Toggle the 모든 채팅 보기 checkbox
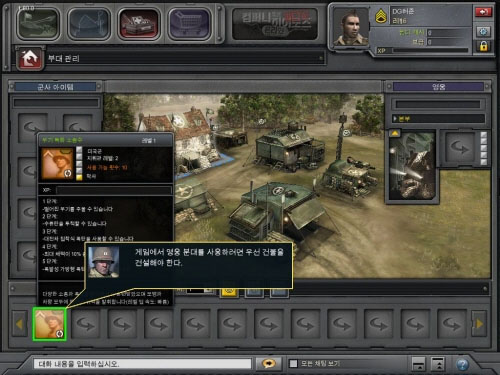Viewport: 500px width, 375px height. [293, 364]
